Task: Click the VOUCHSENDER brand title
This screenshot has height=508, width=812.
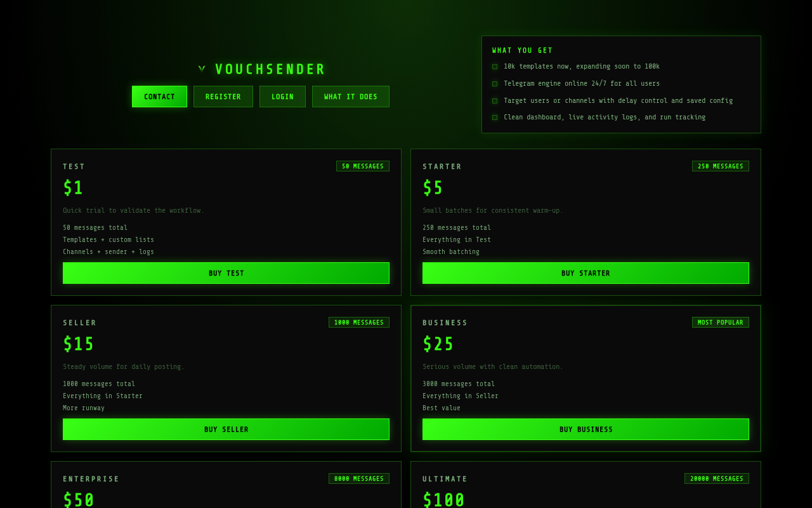Action: pyautogui.click(x=270, y=69)
